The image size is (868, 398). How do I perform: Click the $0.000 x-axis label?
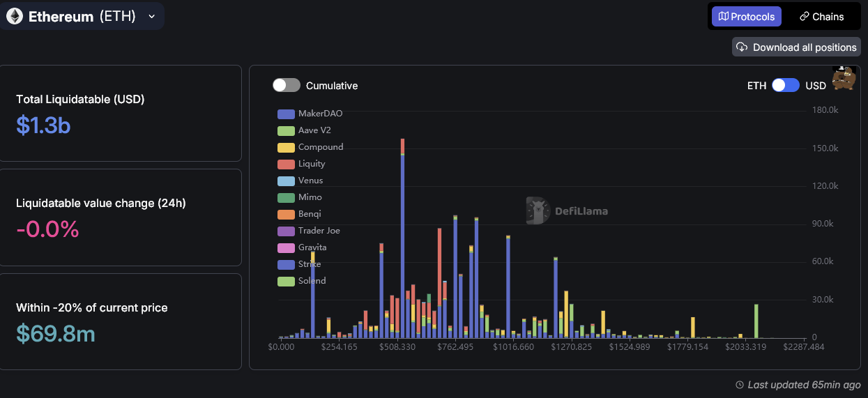tap(281, 346)
